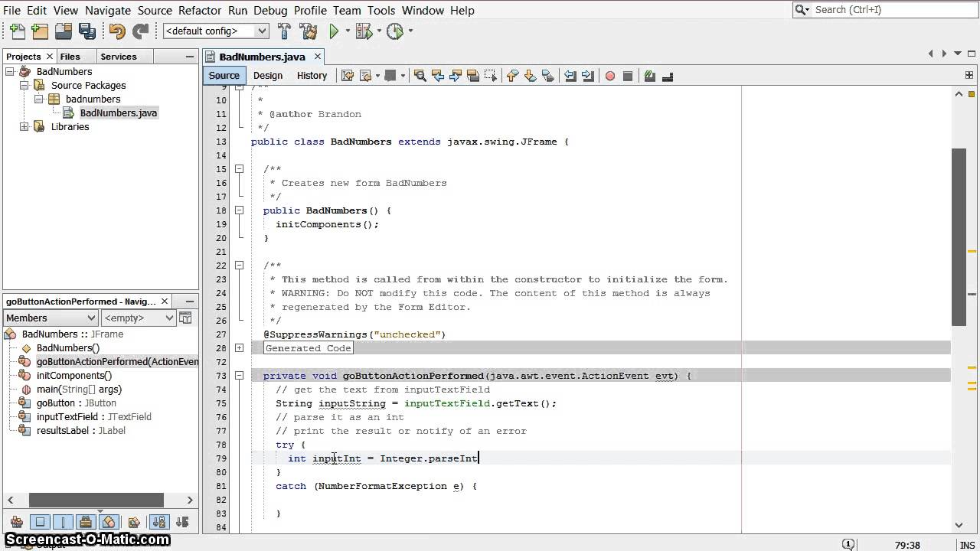Minimize the Projects panel

[190, 57]
